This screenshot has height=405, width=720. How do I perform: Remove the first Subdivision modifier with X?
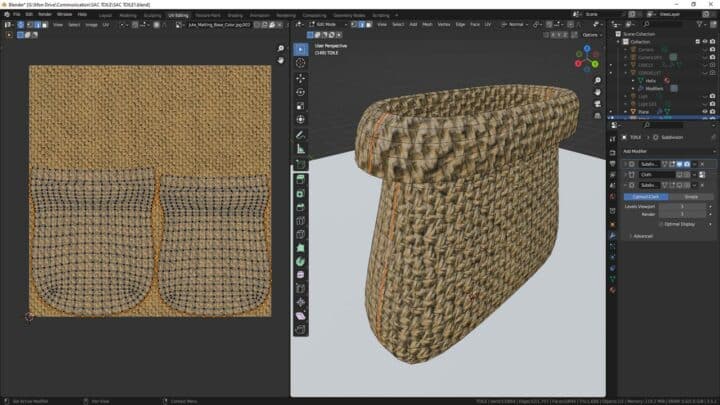[x=702, y=164]
